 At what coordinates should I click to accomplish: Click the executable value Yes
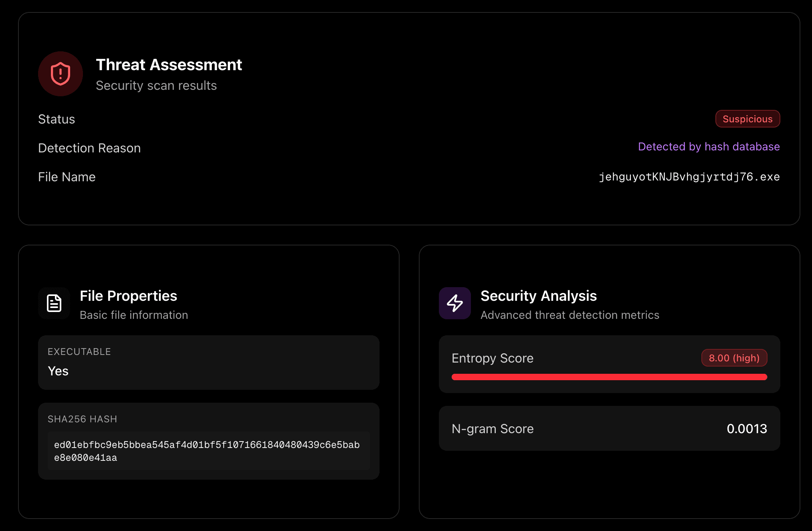click(58, 371)
